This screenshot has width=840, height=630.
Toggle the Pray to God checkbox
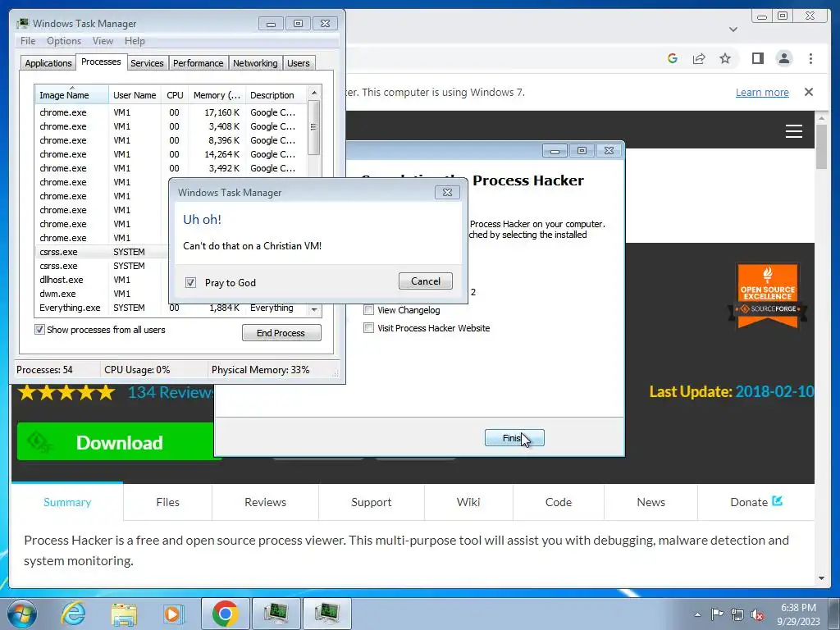190,282
